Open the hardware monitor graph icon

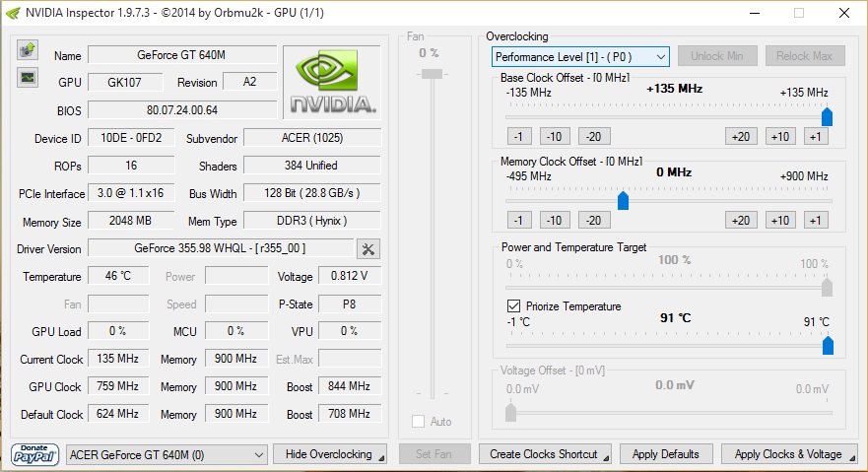[28, 78]
